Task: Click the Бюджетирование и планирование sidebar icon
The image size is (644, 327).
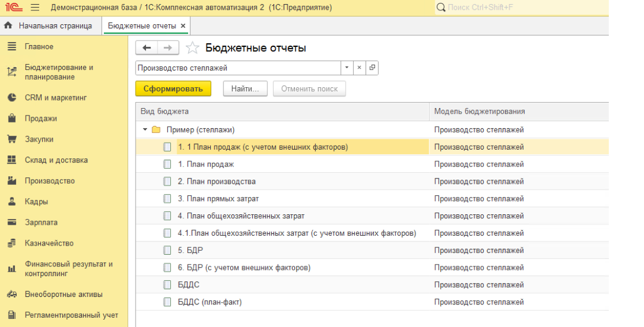Action: [x=12, y=72]
